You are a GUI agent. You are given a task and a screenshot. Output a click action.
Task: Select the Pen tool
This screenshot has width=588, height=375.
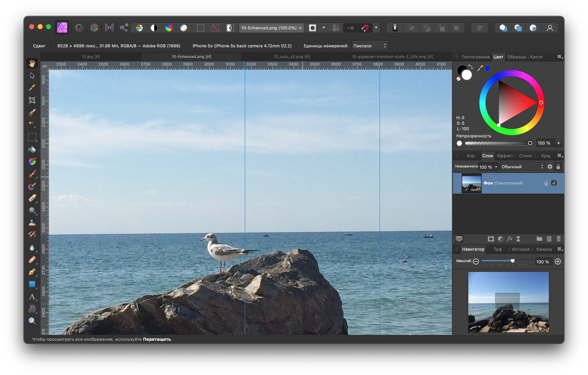[x=32, y=272]
